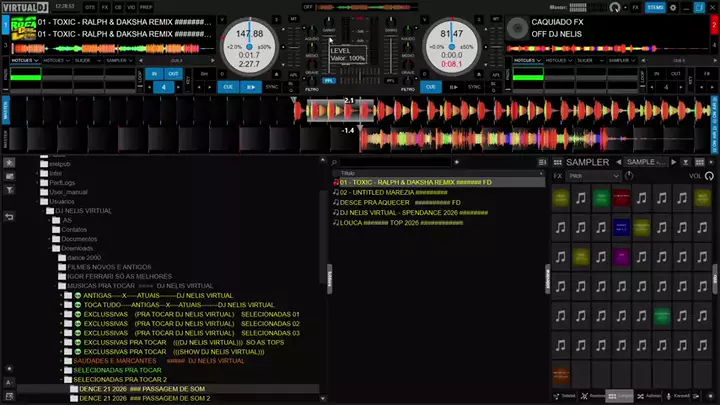720x405 pixels.
Task: Toggle right deck SYNC
Action: 474,87
